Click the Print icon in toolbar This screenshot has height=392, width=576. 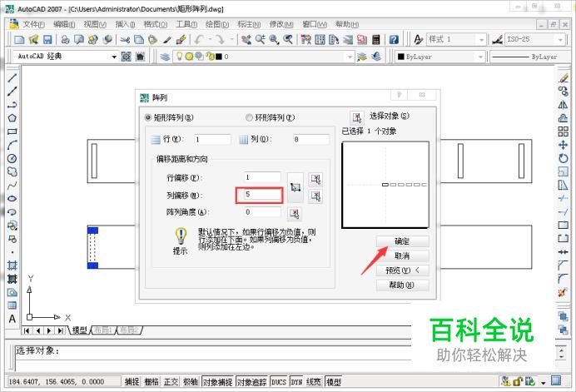pyautogui.click(x=65, y=39)
